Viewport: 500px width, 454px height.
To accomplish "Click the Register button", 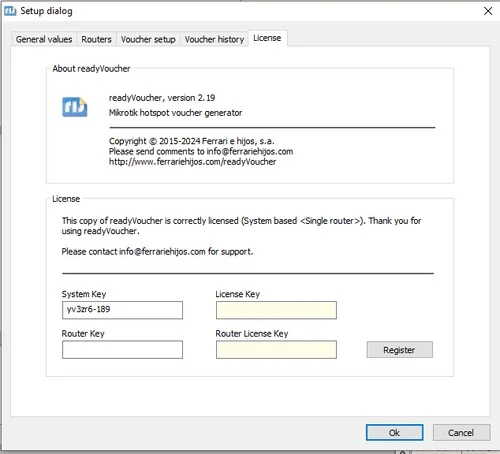I will (400, 350).
